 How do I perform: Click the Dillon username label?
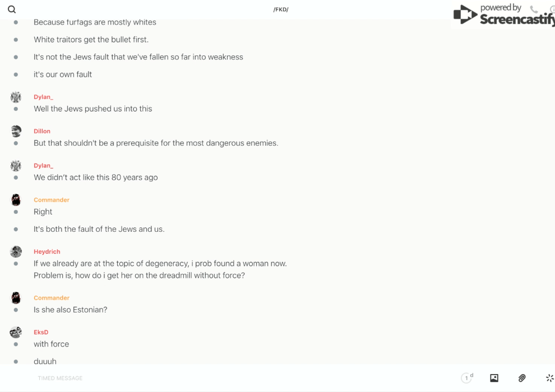(42, 131)
